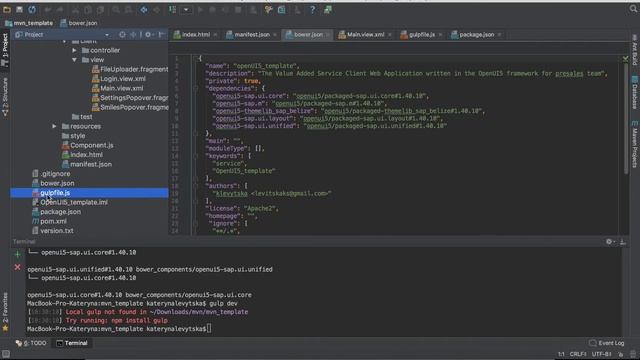Click the Undo arrow in toolbar
Viewport: 640px width, 360px height.
tap(48, 9)
